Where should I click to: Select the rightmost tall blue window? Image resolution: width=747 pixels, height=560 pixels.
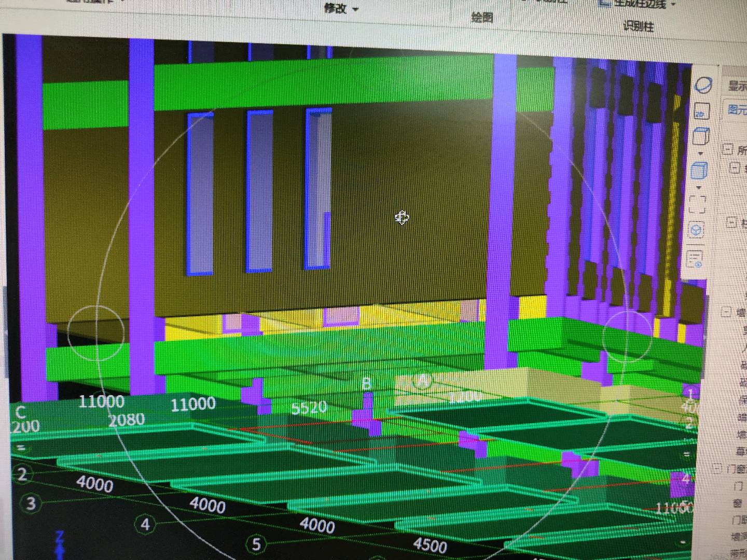tap(319, 188)
